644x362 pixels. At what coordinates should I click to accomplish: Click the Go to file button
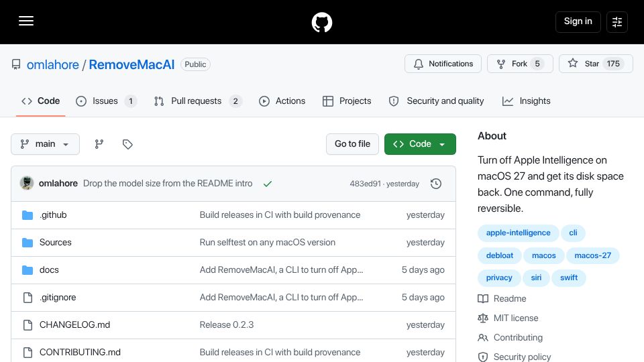tap(352, 144)
